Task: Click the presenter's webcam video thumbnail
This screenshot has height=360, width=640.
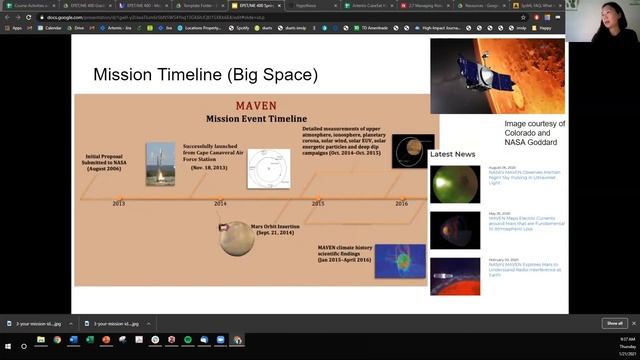Action: pyautogui.click(x=602, y=21)
